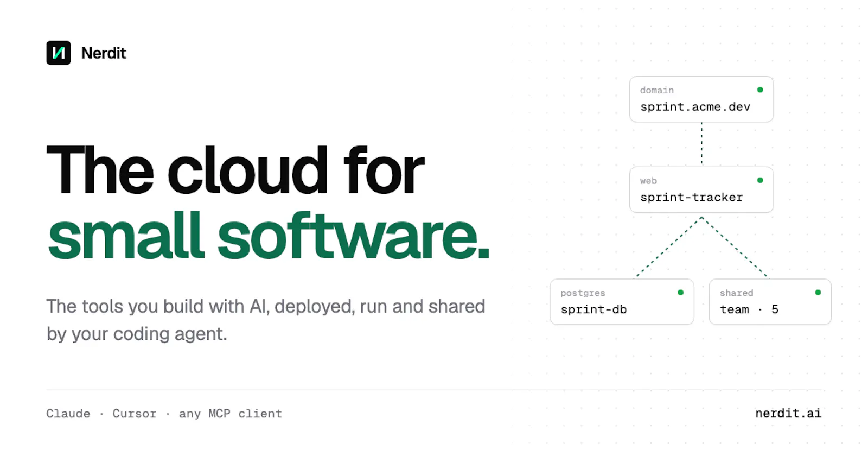
Task: Click the 'Cursor' text in footer
Action: tap(135, 414)
